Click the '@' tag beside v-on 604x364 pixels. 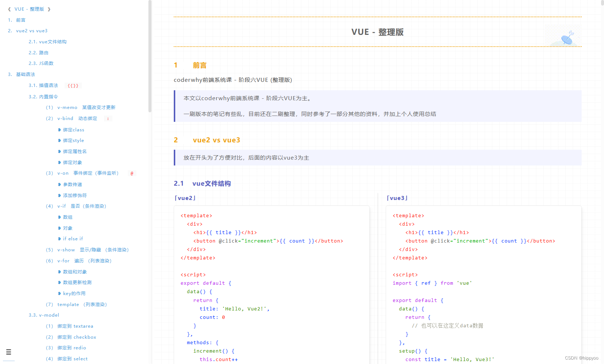132,174
